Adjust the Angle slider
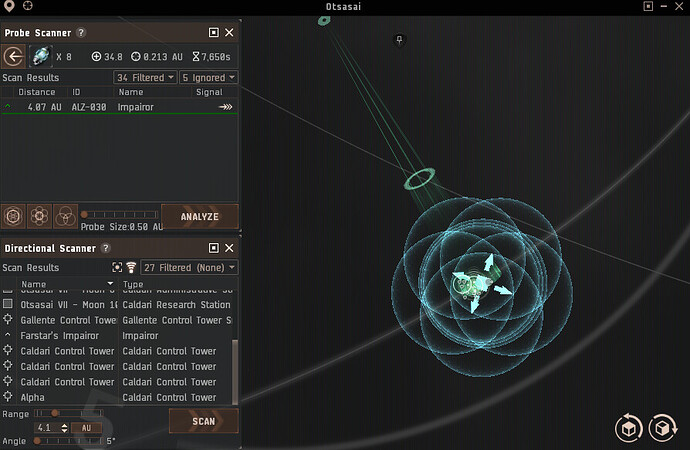 [68, 440]
